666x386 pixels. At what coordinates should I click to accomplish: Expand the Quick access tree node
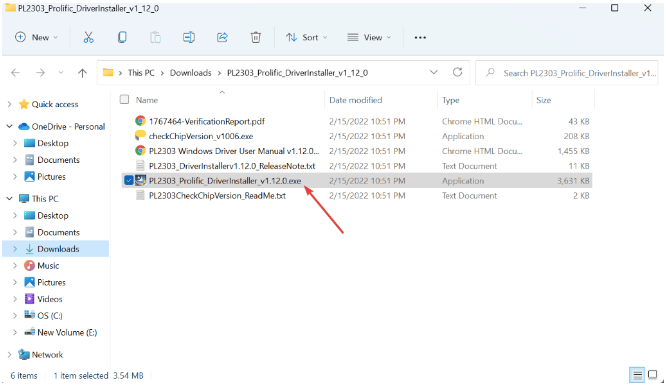(x=9, y=104)
